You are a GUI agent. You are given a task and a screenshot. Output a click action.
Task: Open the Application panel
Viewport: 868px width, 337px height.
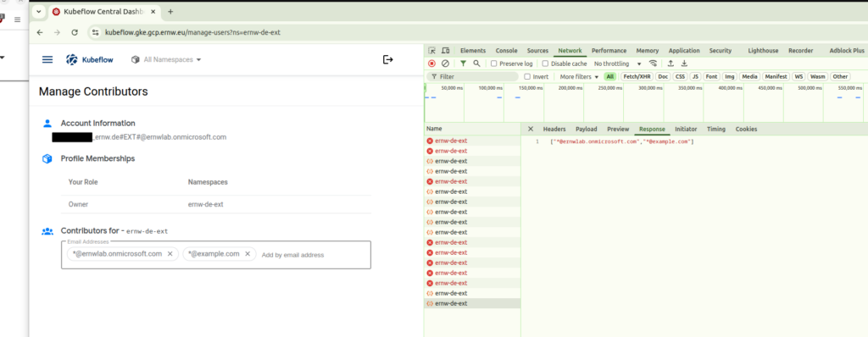(684, 50)
